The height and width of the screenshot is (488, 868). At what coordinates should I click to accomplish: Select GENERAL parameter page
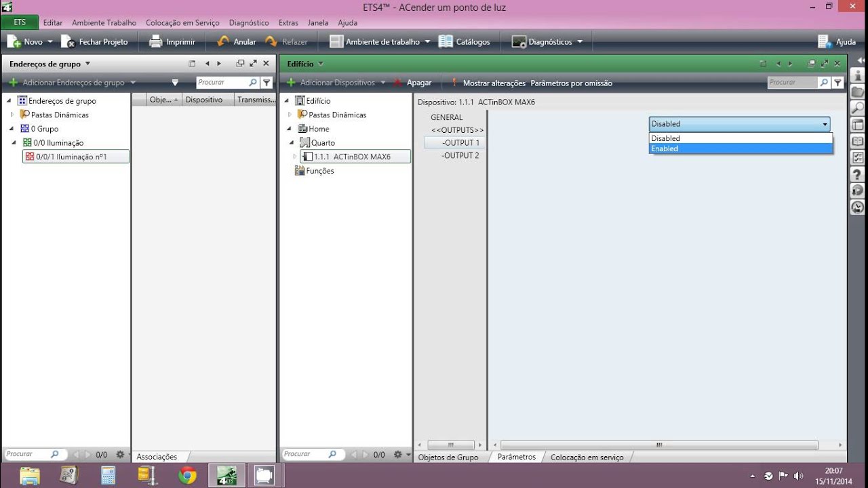[x=446, y=117]
